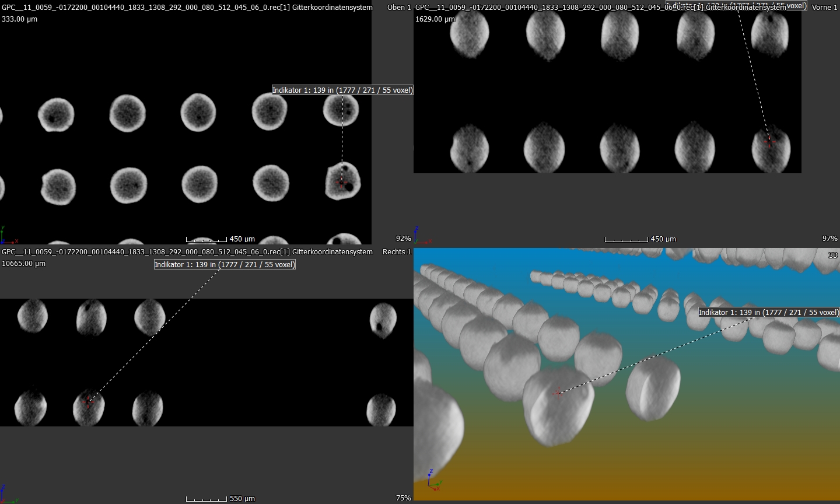This screenshot has height=504, width=840.
Task: Click the 333.00 µm slice position
Action: point(20,19)
